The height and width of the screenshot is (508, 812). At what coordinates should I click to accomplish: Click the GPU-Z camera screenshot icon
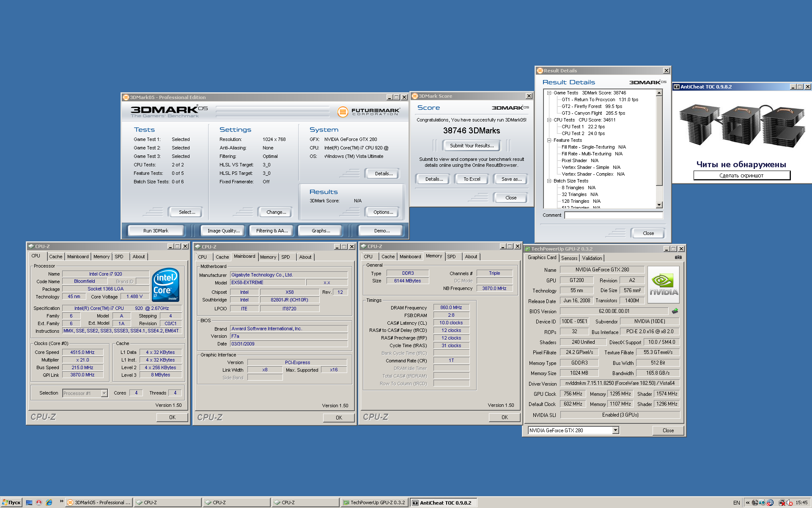click(x=678, y=257)
